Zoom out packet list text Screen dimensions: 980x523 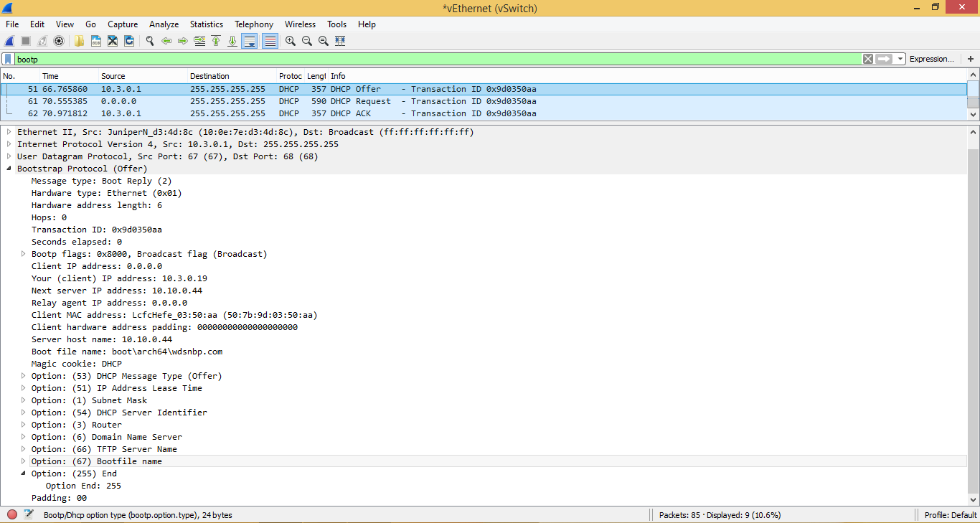pos(307,41)
